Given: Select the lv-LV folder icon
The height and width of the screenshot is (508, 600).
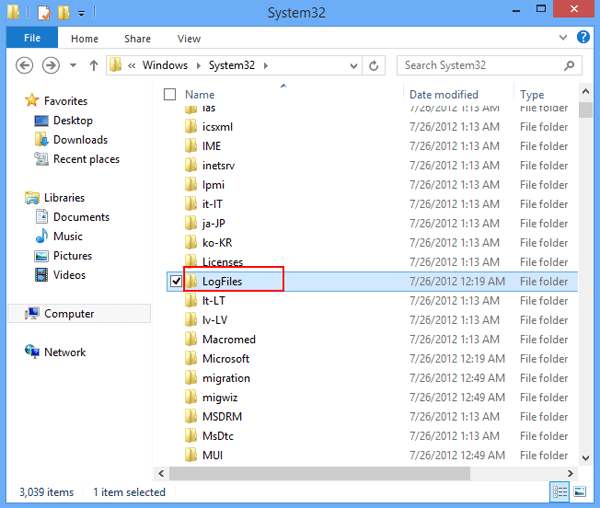Looking at the screenshot, I should [x=191, y=319].
